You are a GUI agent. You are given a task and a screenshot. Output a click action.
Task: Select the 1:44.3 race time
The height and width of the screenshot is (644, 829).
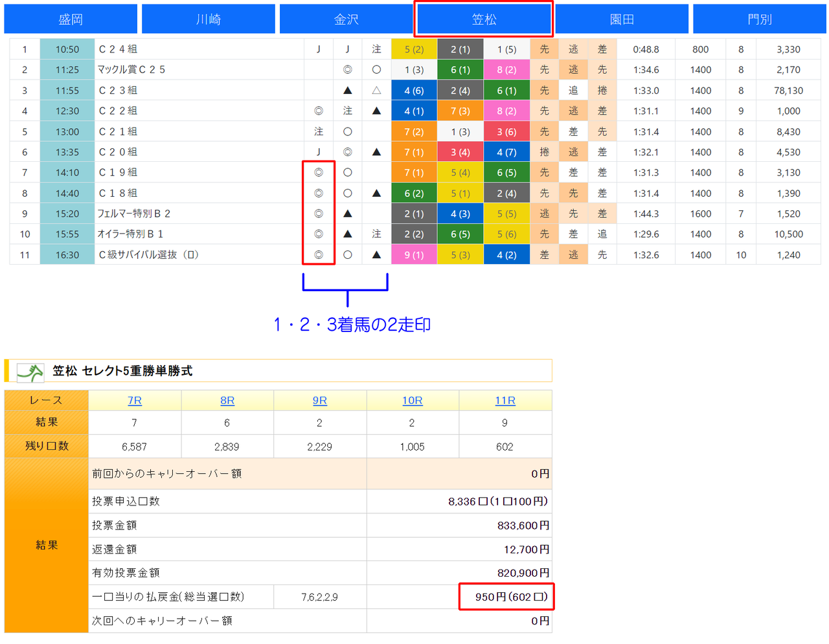point(646,214)
